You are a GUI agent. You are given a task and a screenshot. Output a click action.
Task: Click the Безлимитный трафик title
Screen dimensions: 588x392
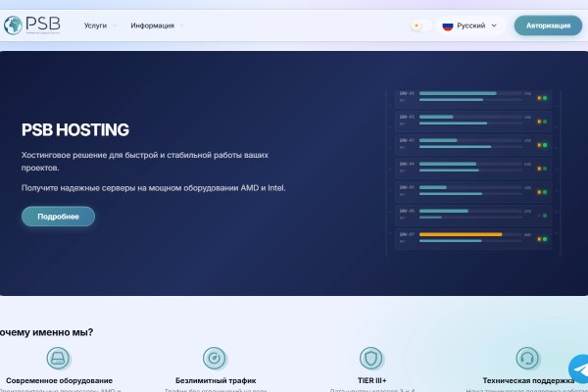216,380
